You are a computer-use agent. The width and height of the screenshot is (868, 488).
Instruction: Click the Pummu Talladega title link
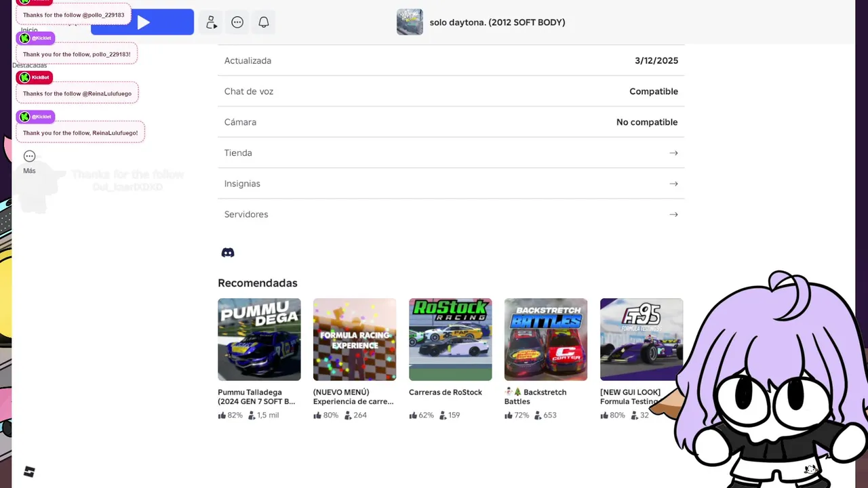256,396
